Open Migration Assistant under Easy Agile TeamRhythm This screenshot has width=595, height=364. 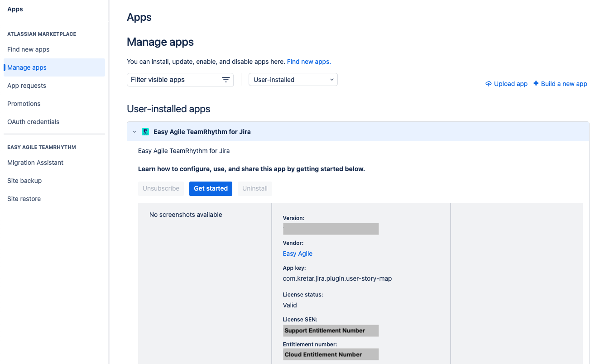(x=35, y=163)
